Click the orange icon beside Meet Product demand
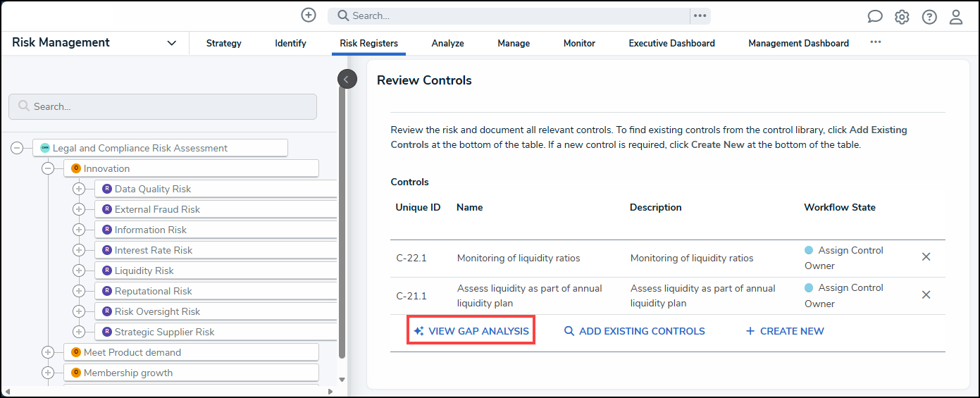Image resolution: width=980 pixels, height=398 pixels. [x=76, y=352]
